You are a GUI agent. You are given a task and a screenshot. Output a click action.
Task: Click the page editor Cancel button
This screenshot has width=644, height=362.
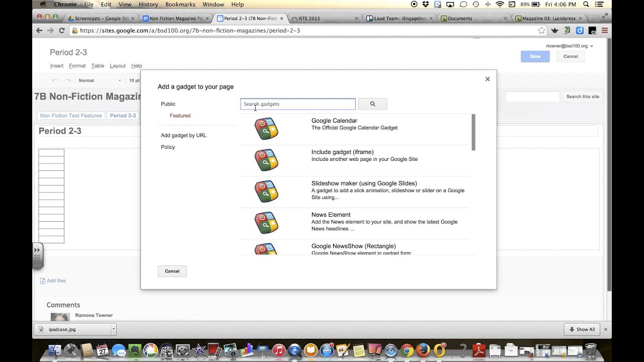[x=571, y=56]
